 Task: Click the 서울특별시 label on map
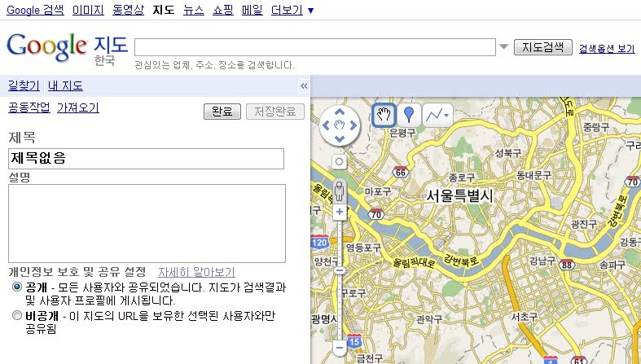click(460, 195)
